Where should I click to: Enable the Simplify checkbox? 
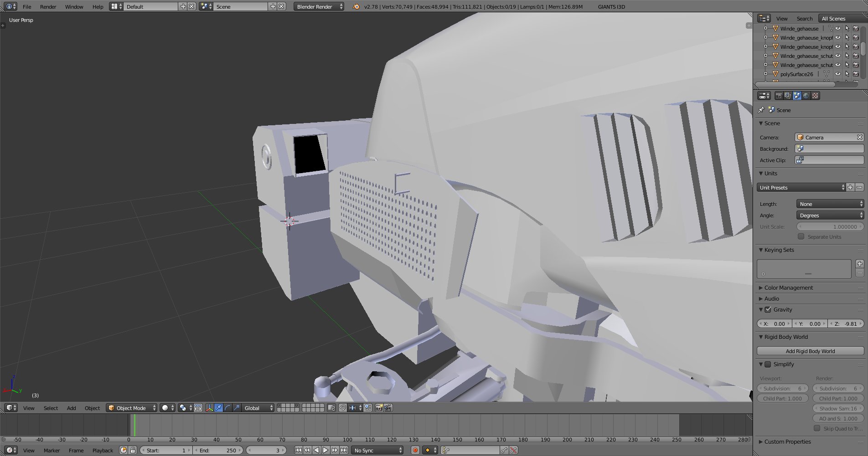coord(768,364)
